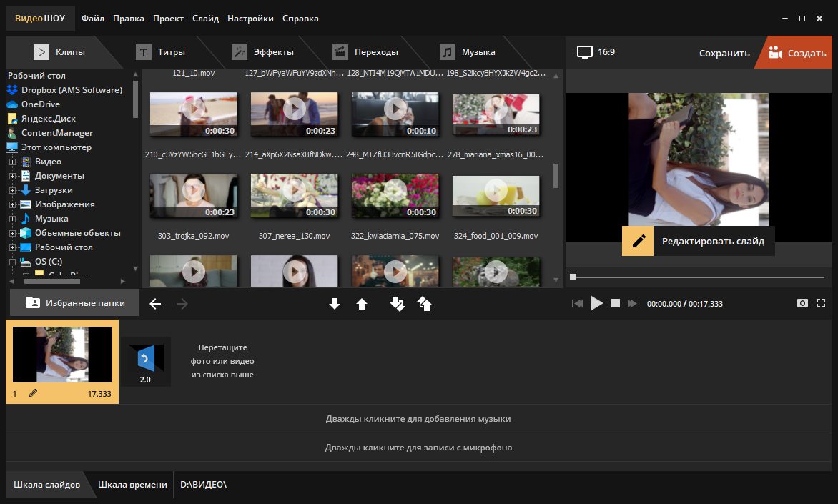Click the pencil icon on slide 1

33,393
